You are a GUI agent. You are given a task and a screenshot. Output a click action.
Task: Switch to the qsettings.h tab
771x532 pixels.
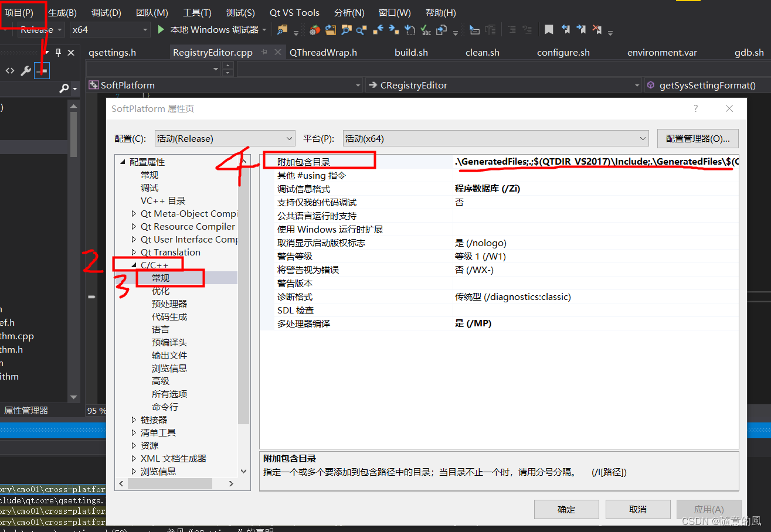(112, 52)
